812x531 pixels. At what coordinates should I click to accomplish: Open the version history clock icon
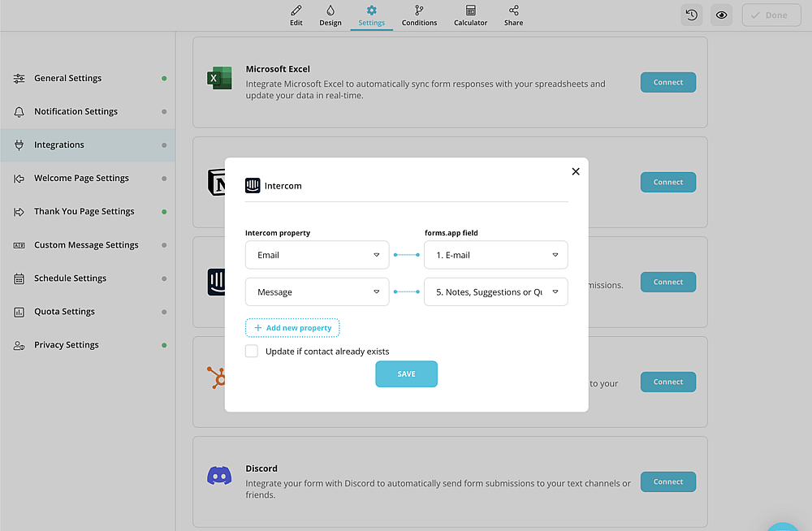pos(691,15)
